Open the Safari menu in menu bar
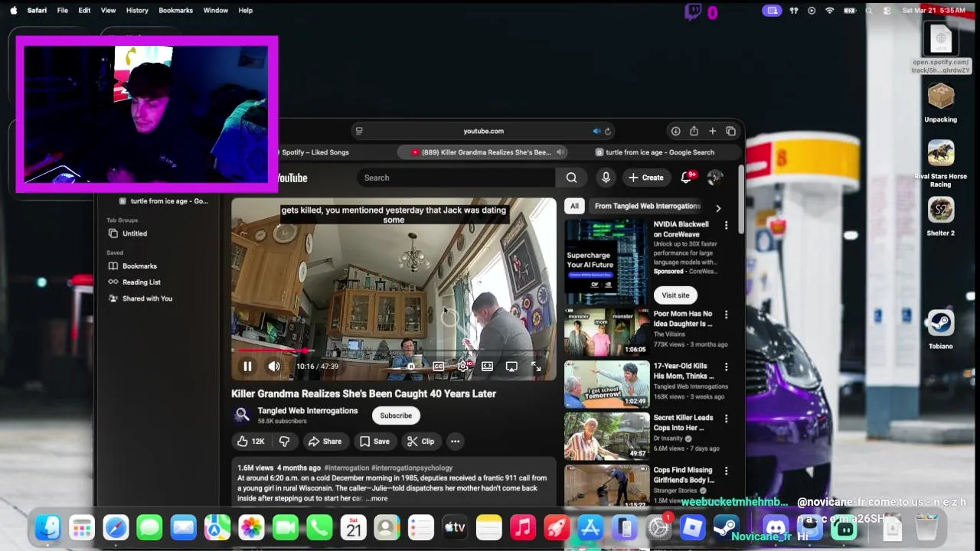Viewport: 980px width, 551px height. click(x=37, y=10)
